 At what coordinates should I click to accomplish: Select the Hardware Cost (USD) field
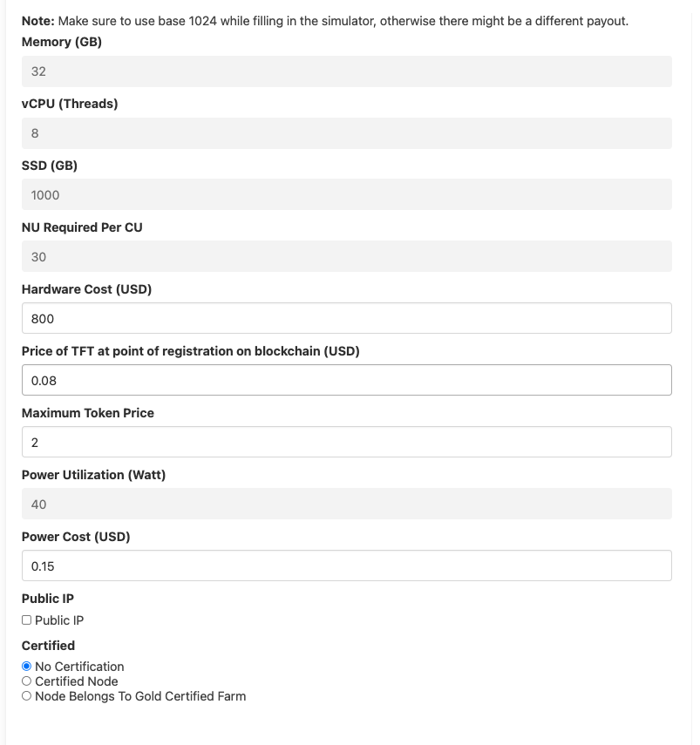(x=346, y=318)
